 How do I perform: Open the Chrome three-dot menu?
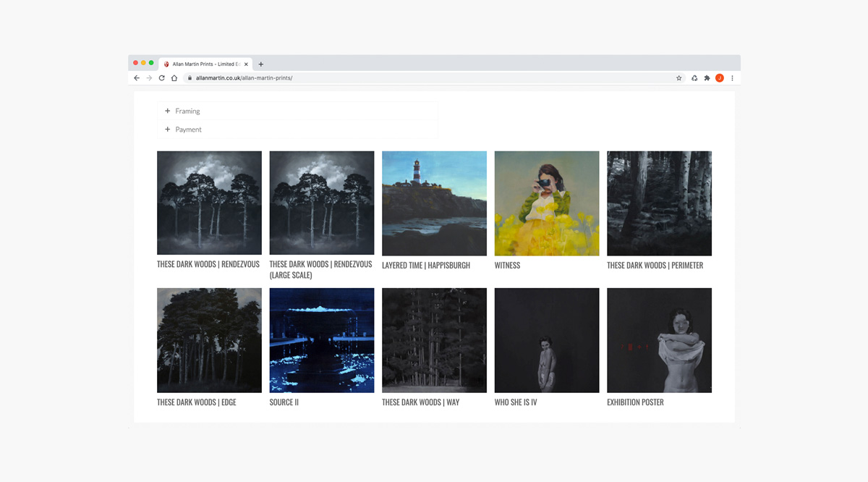pos(732,78)
